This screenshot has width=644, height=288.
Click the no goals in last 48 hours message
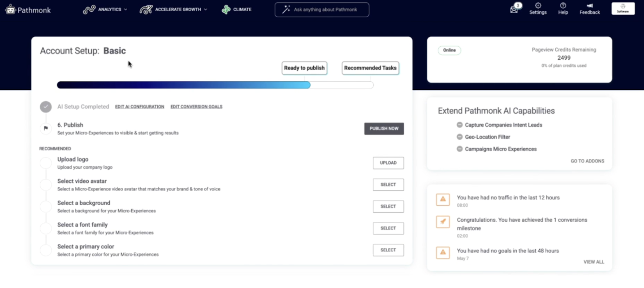click(508, 251)
